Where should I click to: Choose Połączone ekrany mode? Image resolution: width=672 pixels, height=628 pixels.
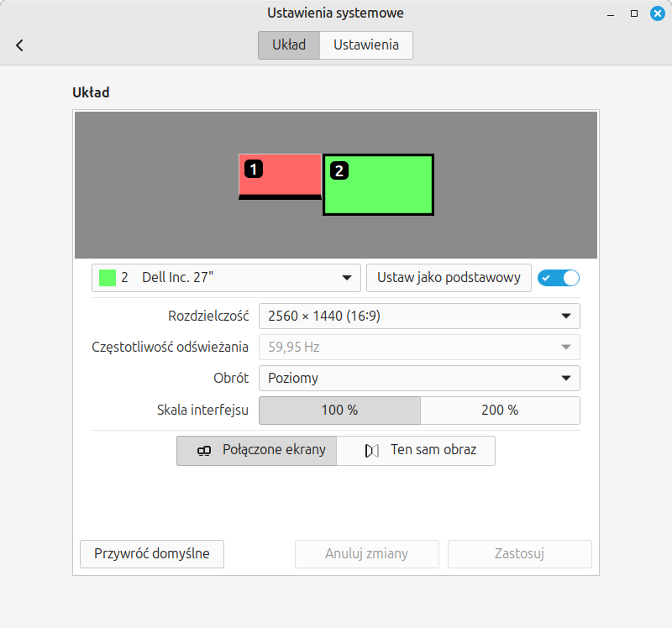[257, 451]
